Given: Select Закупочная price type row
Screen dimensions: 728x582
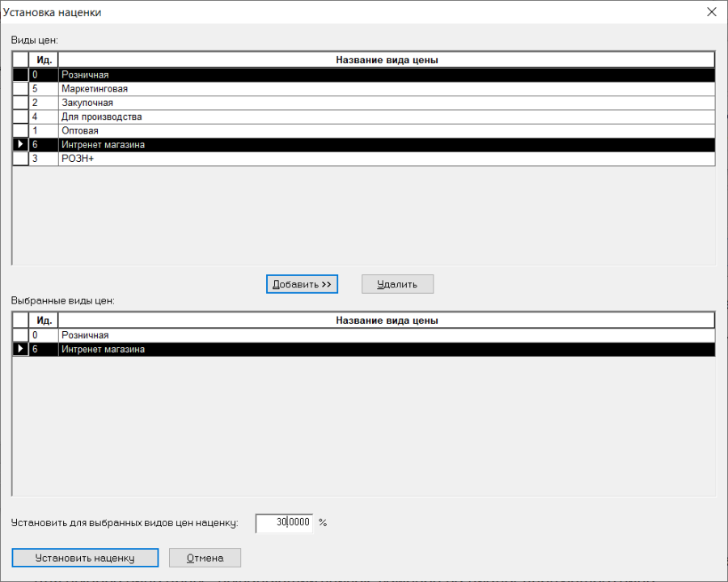Looking at the screenshot, I should tap(363, 103).
